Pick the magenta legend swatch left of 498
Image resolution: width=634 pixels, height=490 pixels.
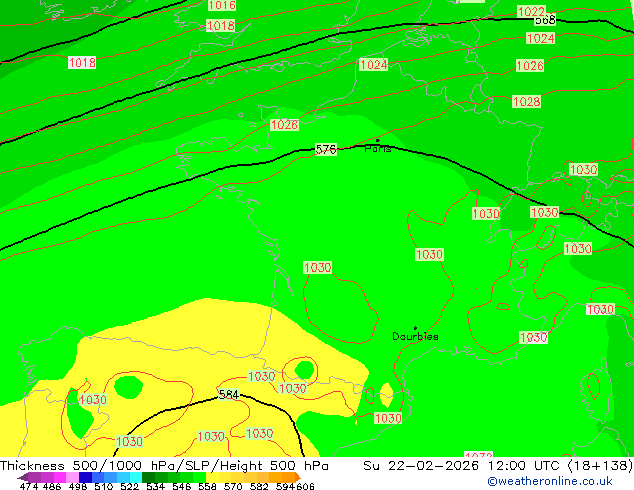pyautogui.click(x=60, y=477)
